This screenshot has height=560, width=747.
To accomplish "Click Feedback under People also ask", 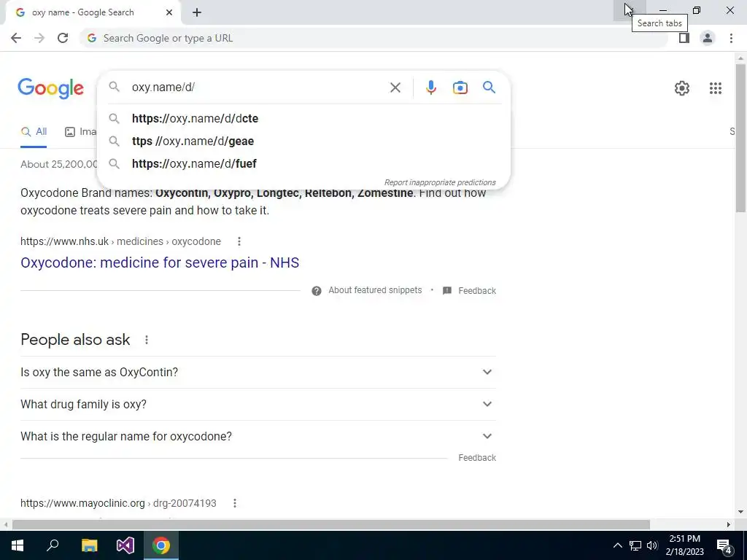I will click(477, 458).
